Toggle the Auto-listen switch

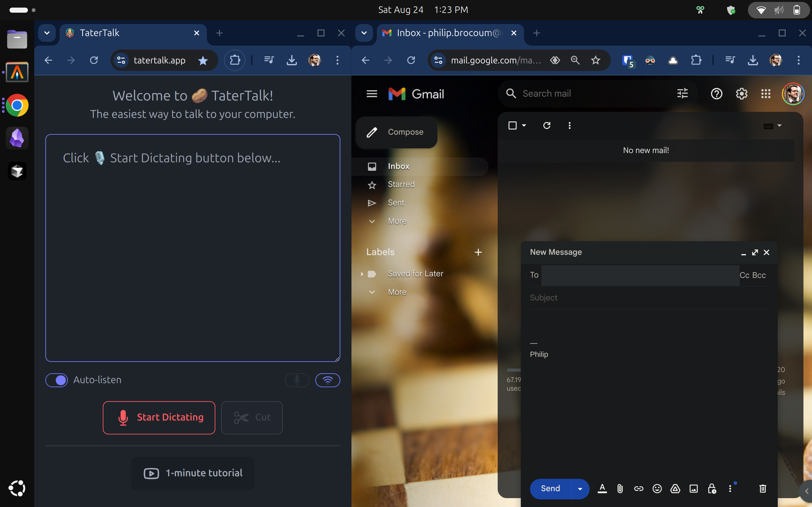pos(57,380)
